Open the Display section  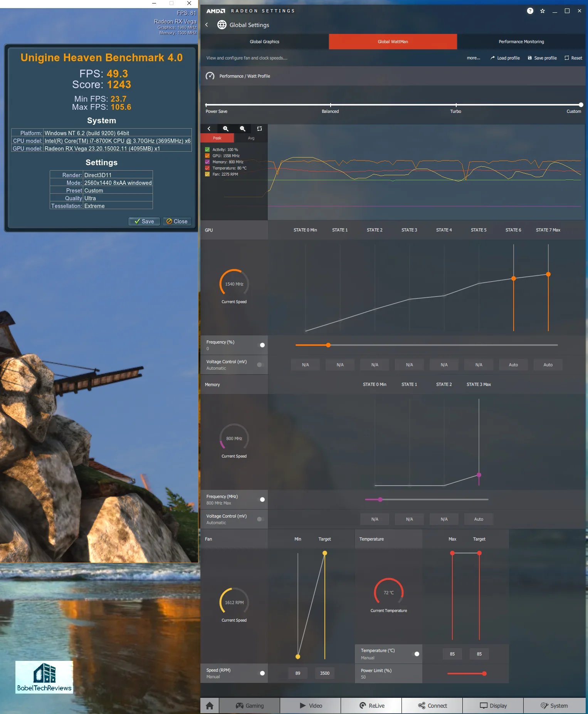(x=493, y=706)
